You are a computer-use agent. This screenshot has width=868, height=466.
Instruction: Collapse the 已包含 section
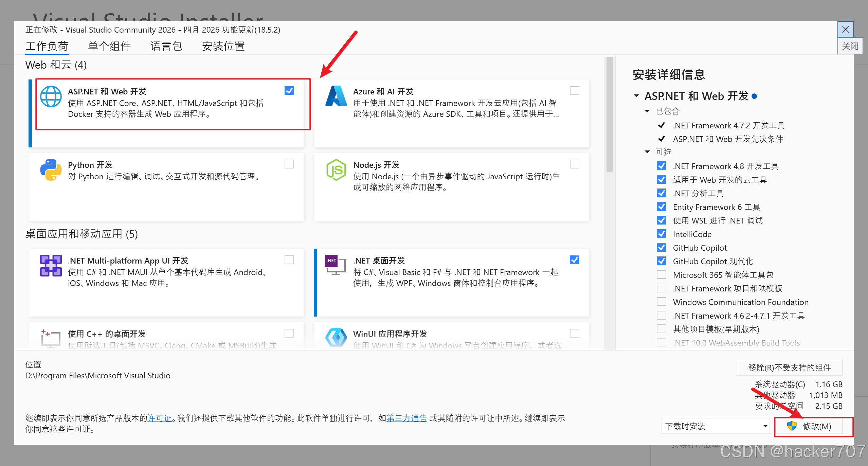point(647,111)
